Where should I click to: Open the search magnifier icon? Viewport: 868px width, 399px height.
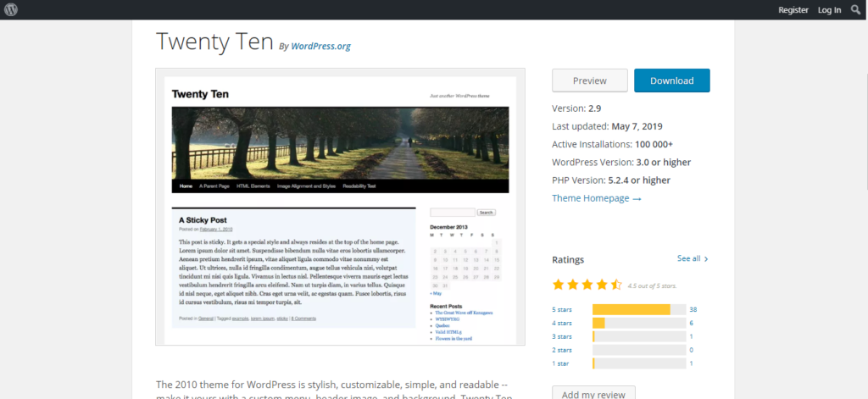856,10
